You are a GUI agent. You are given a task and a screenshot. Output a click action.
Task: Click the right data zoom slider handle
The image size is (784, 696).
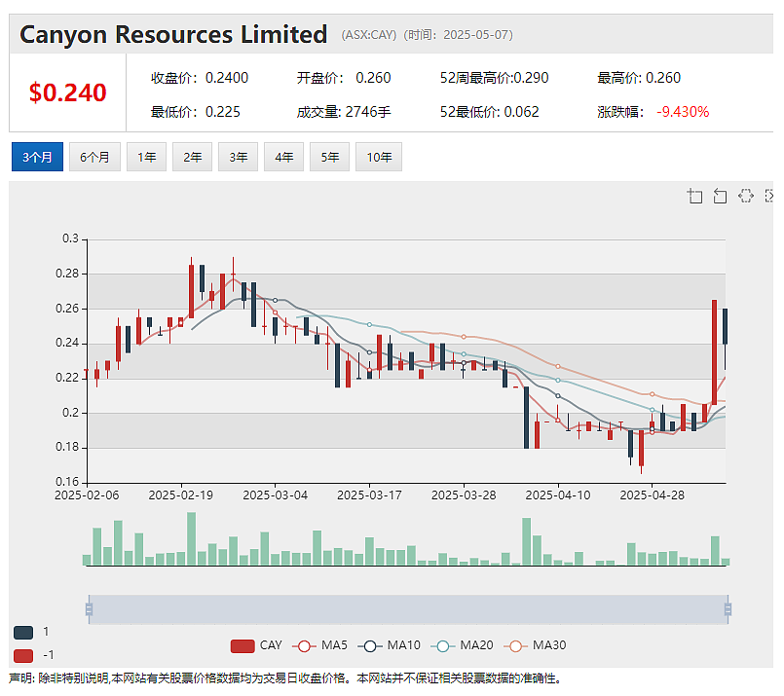[x=728, y=609]
